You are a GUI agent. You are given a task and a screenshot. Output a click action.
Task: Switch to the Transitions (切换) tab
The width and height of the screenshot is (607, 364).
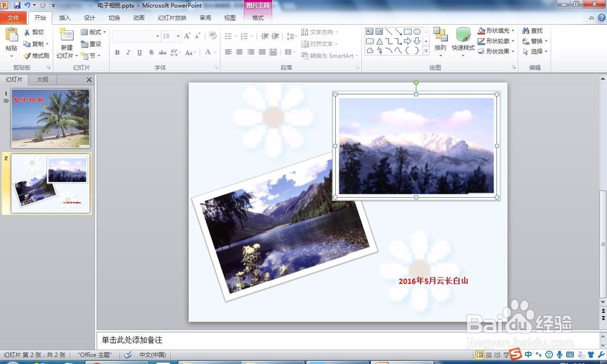(x=114, y=18)
